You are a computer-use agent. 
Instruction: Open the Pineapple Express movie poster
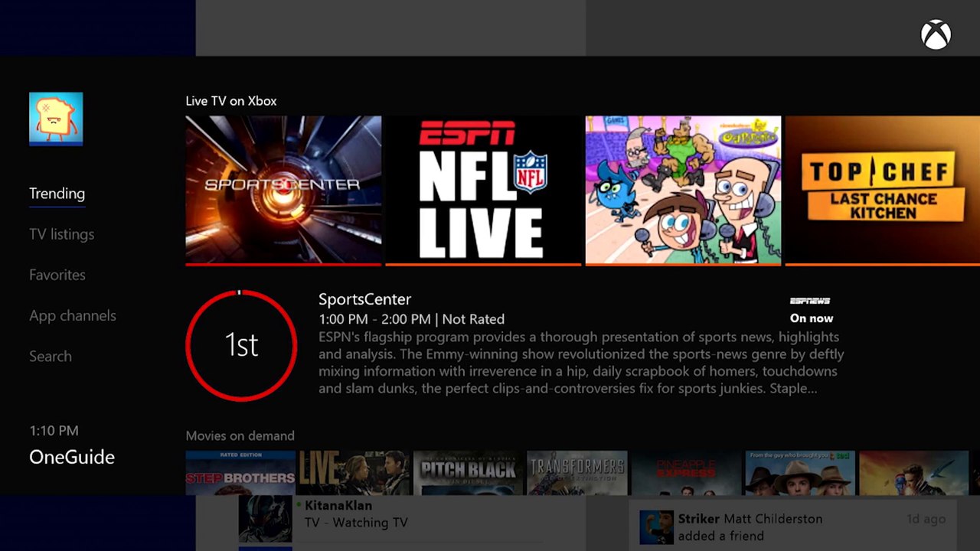pos(687,473)
